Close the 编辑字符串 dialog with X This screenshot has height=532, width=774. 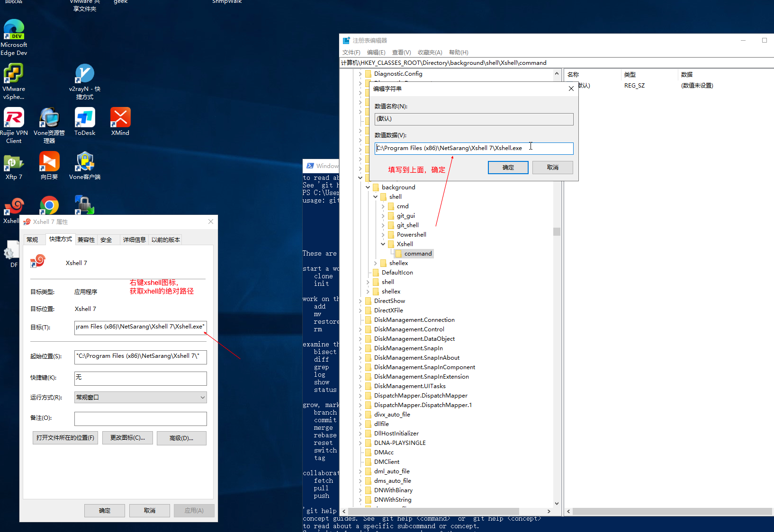click(x=571, y=89)
